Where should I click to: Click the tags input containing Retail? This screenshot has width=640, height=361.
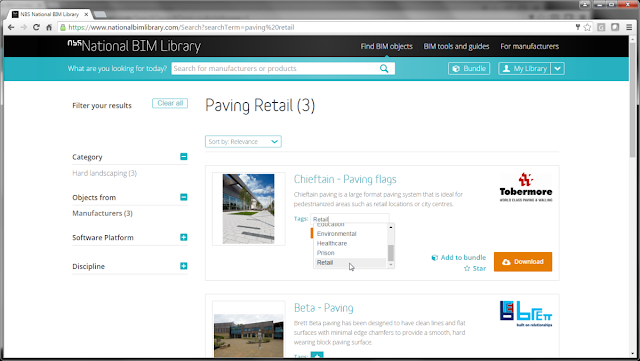tap(350, 219)
